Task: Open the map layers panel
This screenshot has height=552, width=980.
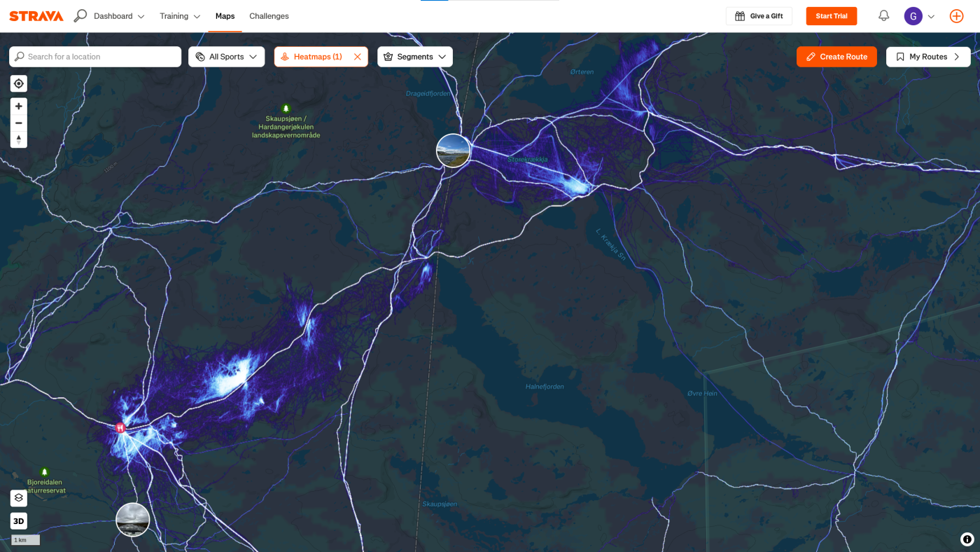Action: coord(19,498)
